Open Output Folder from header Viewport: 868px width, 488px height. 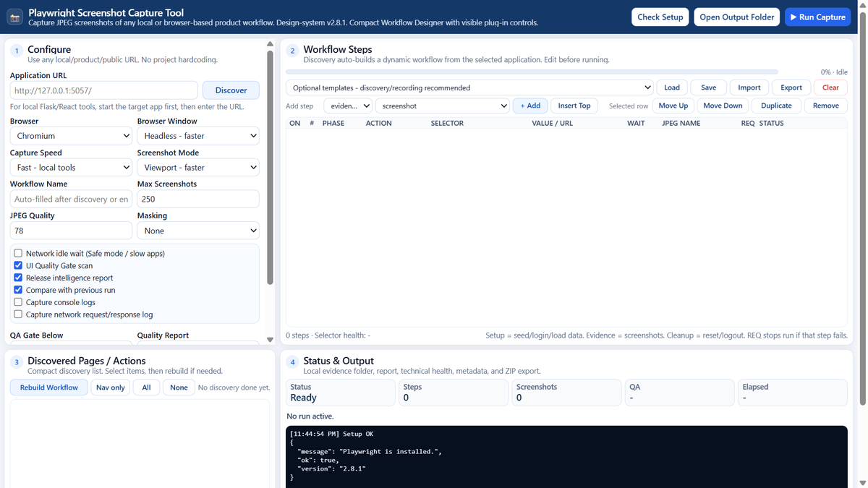click(737, 17)
